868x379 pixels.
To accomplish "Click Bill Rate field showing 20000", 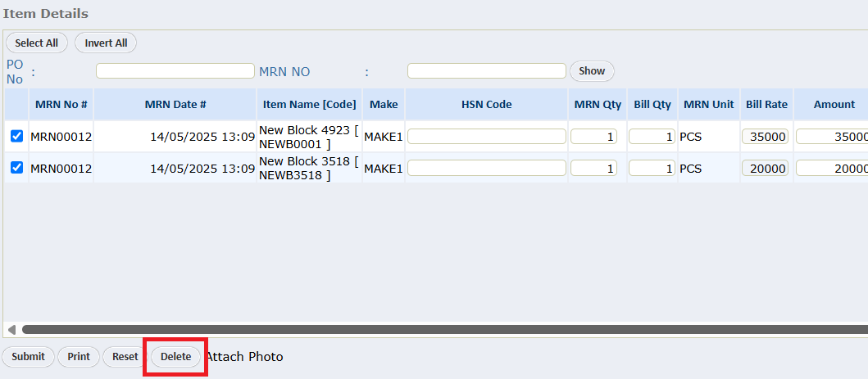I will pos(765,168).
